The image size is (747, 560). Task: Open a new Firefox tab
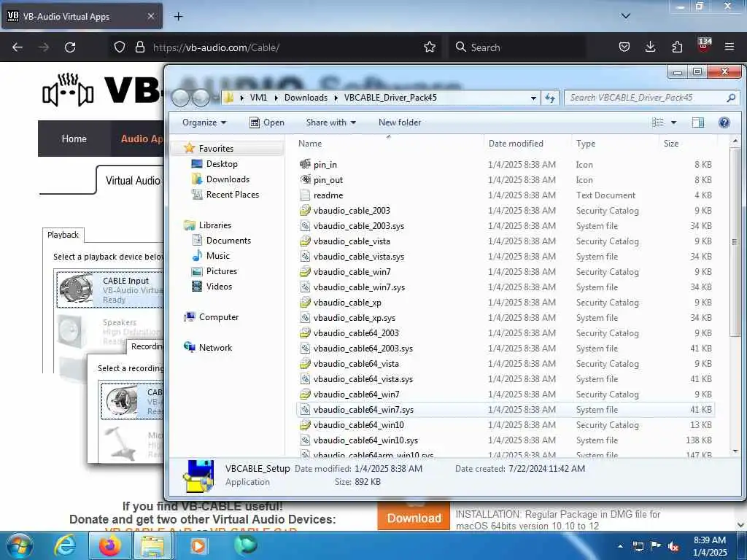pyautogui.click(x=178, y=17)
